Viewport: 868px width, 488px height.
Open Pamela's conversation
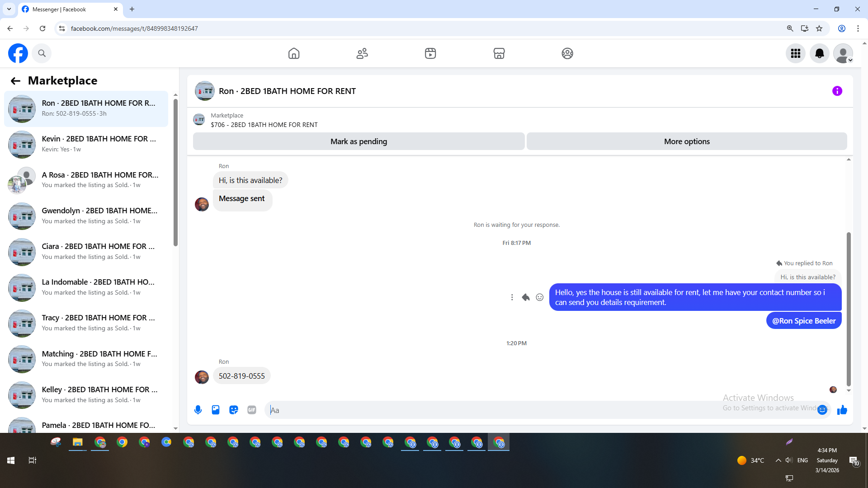click(86, 425)
